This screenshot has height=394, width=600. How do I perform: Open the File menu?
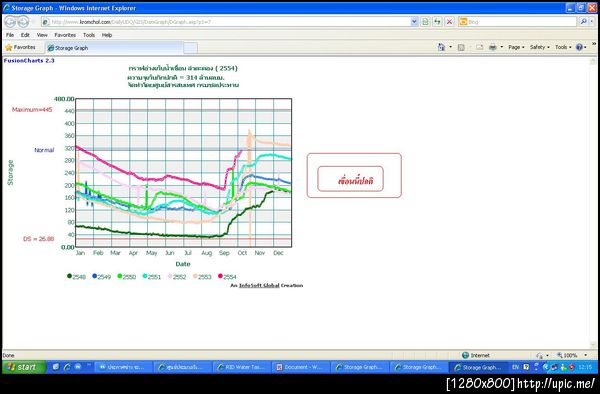click(10, 35)
